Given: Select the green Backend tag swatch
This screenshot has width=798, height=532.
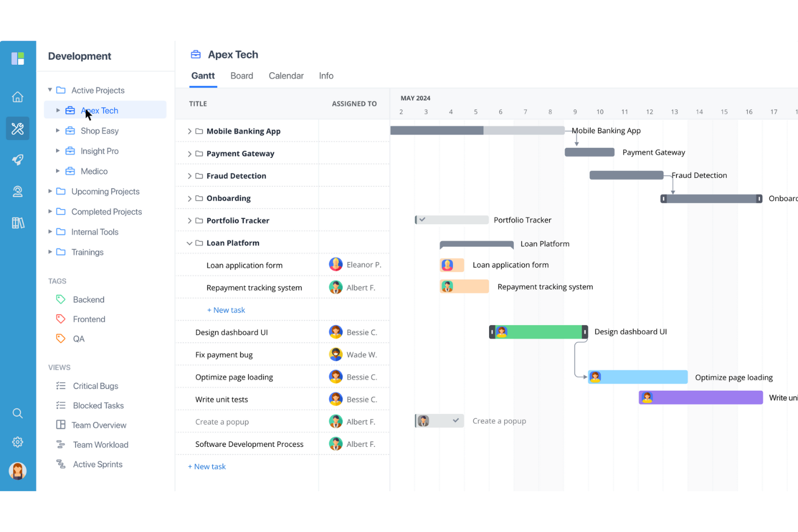Looking at the screenshot, I should tap(60, 299).
